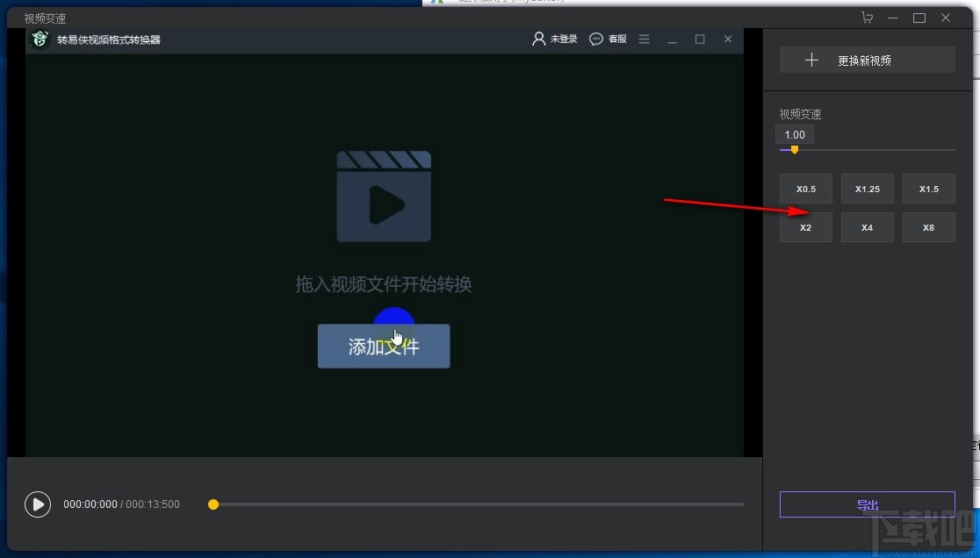Select the X8 speed preset
The image size is (980, 558).
tap(928, 227)
